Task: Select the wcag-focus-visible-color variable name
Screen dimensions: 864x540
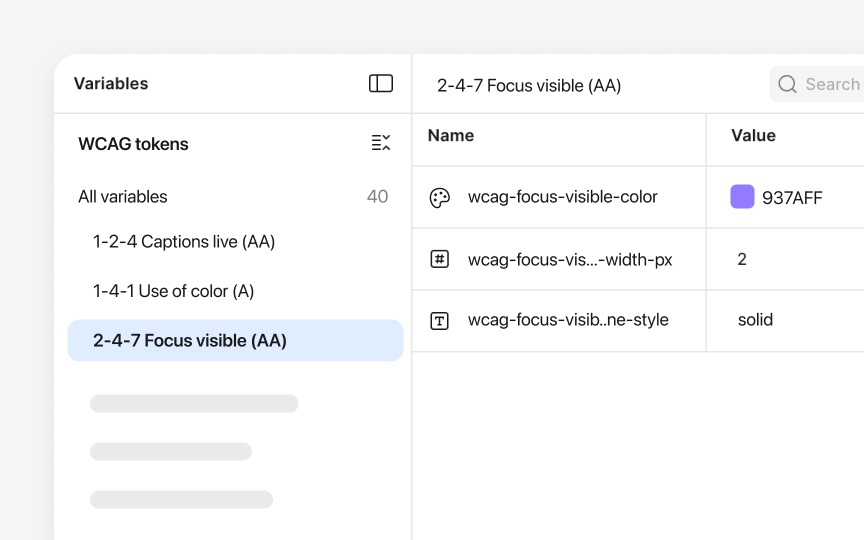Action: (x=562, y=197)
